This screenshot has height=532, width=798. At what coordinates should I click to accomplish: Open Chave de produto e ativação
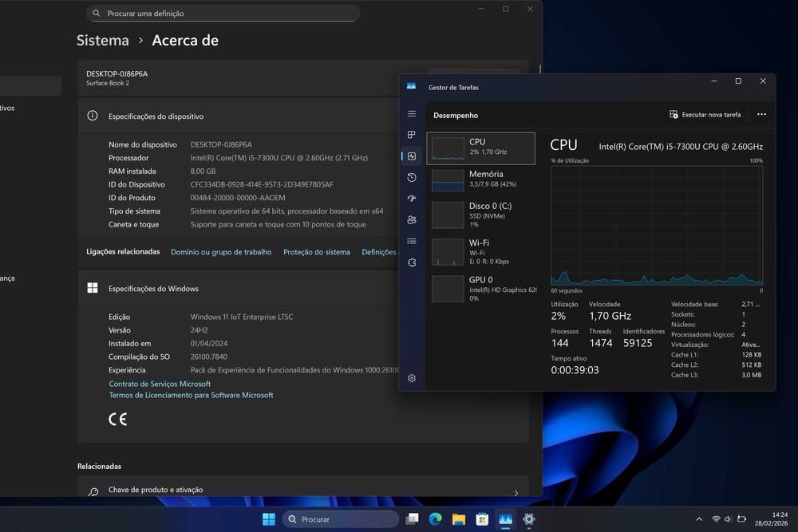click(x=302, y=489)
